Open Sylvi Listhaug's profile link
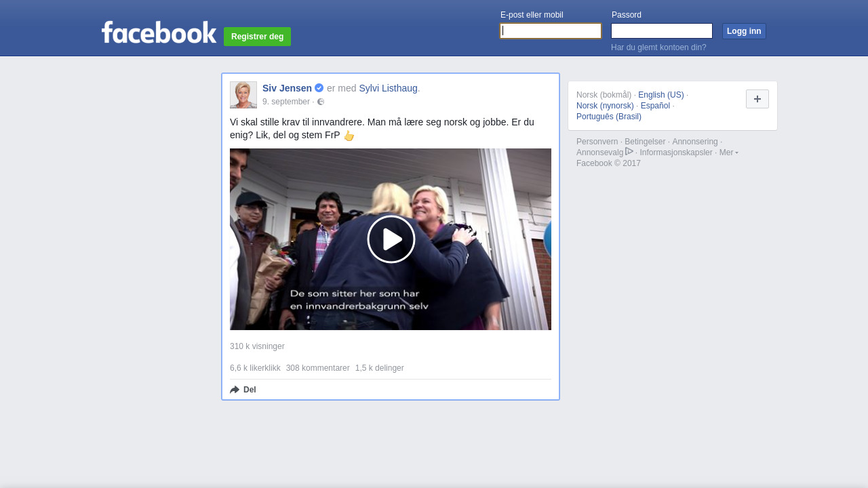Screen dimensions: 868x488 pos(388,88)
